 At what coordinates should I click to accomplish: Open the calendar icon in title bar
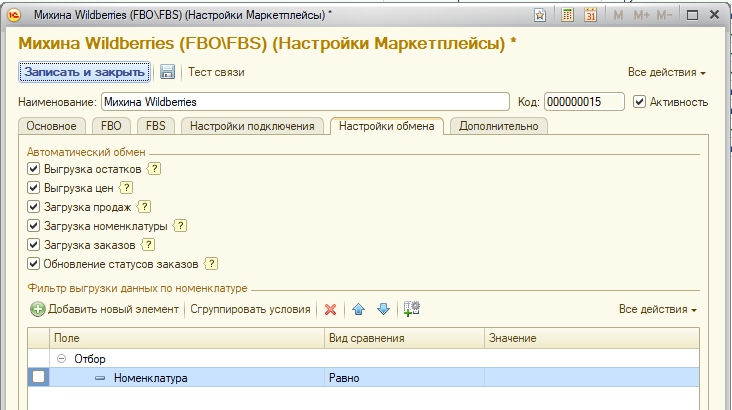click(591, 15)
